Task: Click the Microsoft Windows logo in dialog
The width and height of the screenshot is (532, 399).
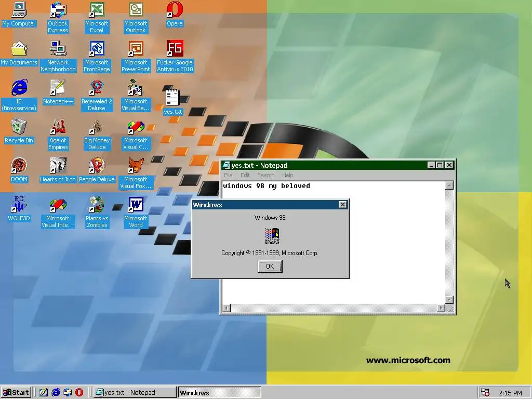Action: click(272, 236)
